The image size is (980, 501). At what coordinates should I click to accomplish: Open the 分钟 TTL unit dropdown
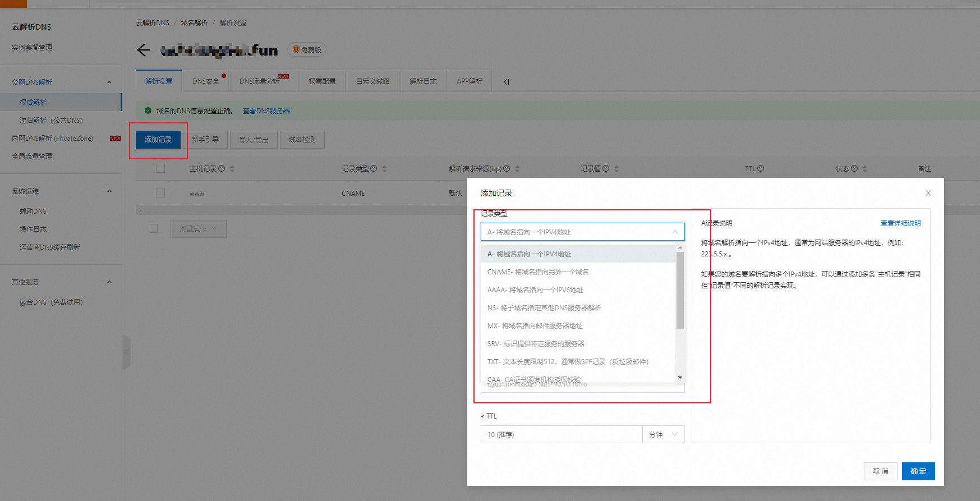(x=664, y=434)
